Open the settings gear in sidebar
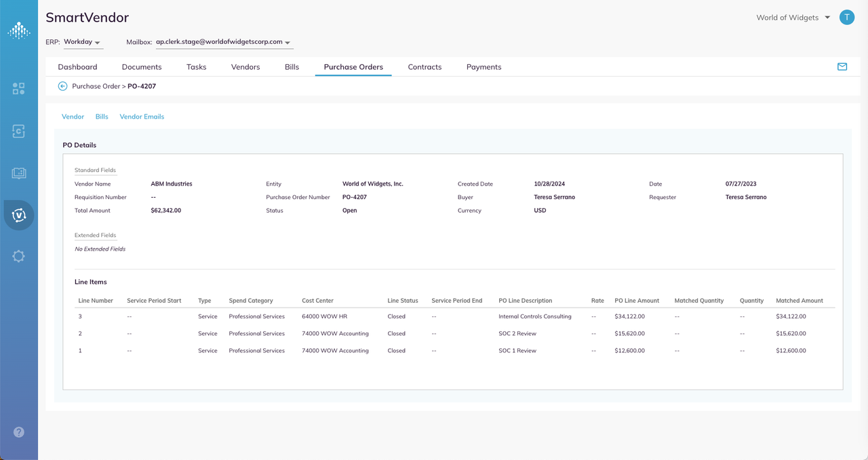Image resolution: width=868 pixels, height=460 pixels. tap(19, 256)
